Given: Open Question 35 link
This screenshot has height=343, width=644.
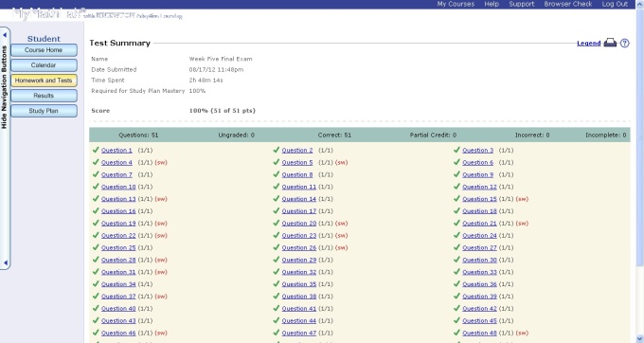Looking at the screenshot, I should [x=299, y=284].
